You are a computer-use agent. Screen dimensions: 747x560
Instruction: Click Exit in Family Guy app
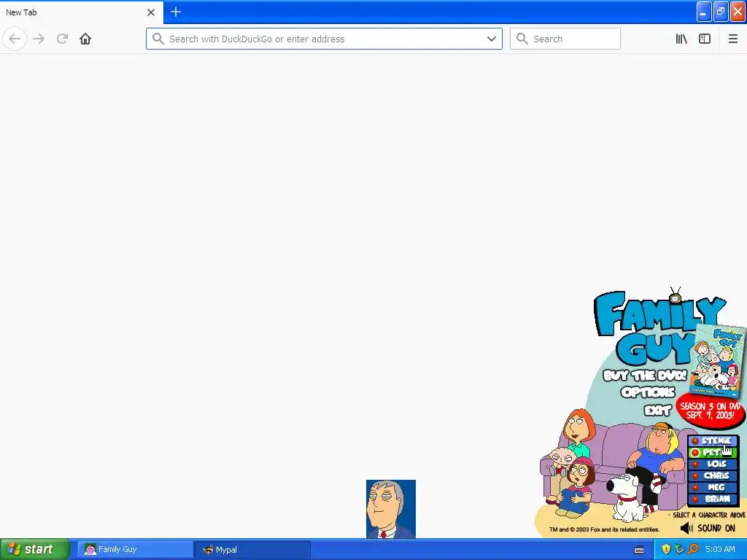(657, 410)
